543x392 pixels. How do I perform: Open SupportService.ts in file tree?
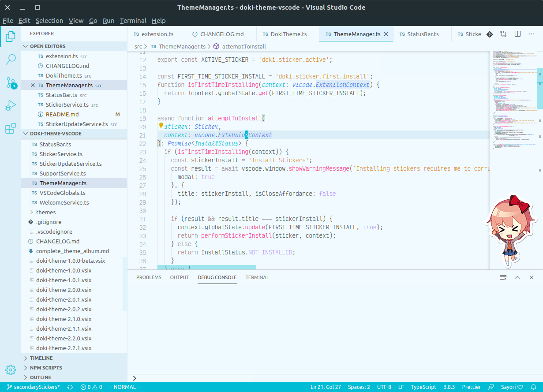pos(74,173)
